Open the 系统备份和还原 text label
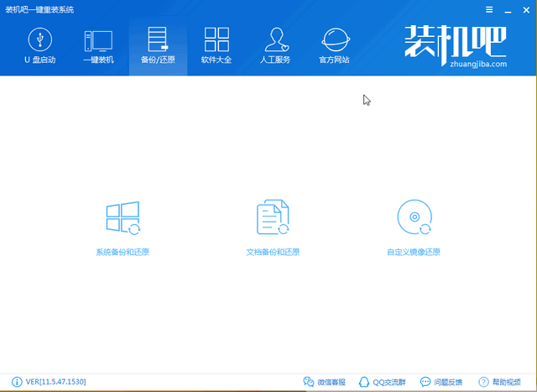The width and height of the screenshot is (537, 392). coord(123,252)
